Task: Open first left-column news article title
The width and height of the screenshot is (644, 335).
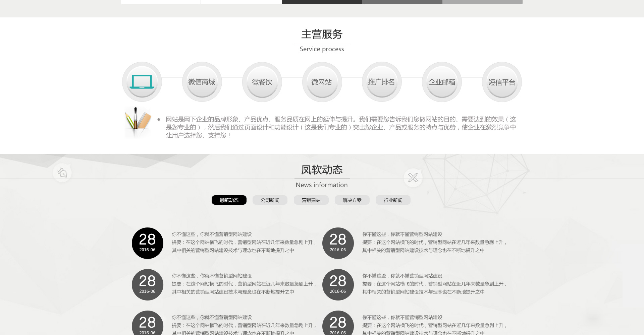Action: 212,234
